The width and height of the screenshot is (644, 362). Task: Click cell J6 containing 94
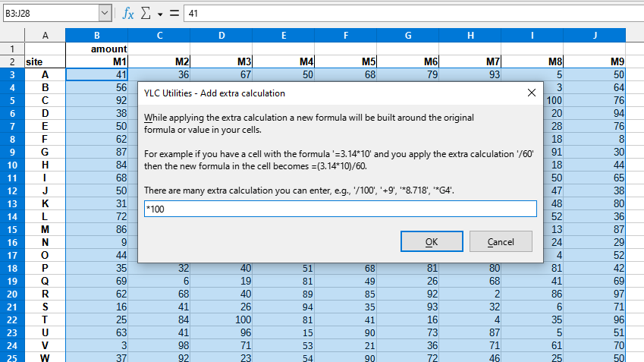pyautogui.click(x=595, y=113)
